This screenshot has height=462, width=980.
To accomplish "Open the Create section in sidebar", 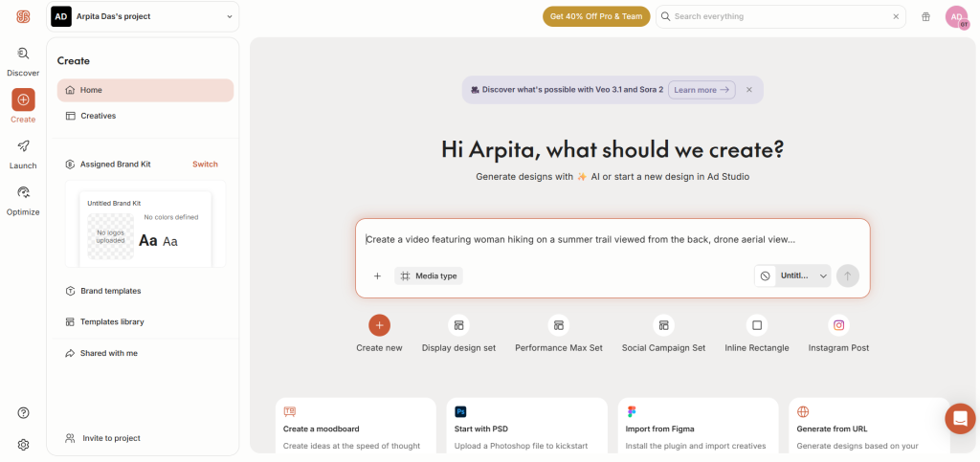I will [23, 106].
